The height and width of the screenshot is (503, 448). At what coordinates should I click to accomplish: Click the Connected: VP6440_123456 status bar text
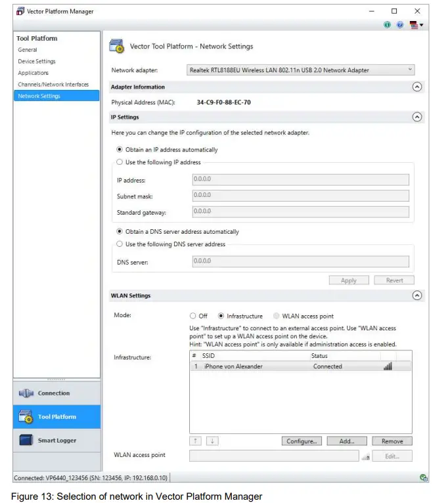[x=91, y=477]
